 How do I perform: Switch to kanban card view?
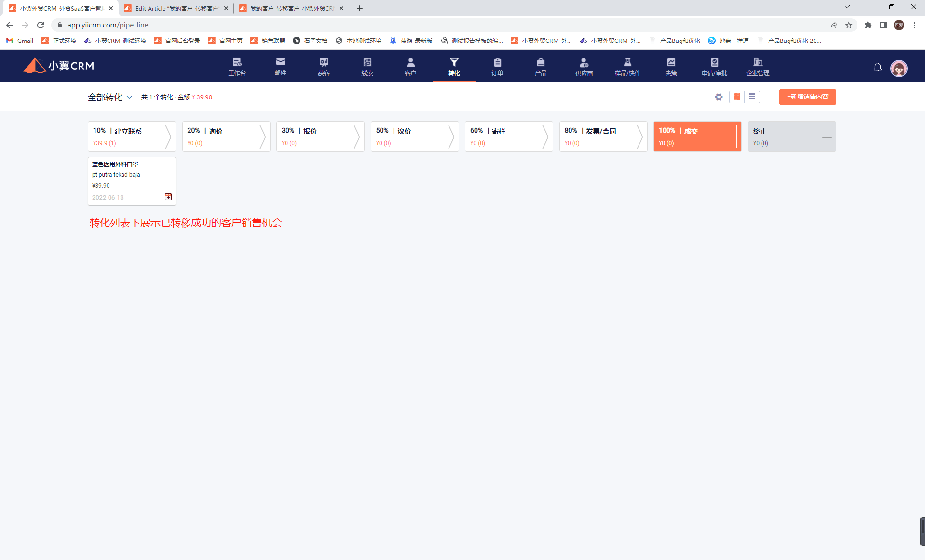point(737,97)
